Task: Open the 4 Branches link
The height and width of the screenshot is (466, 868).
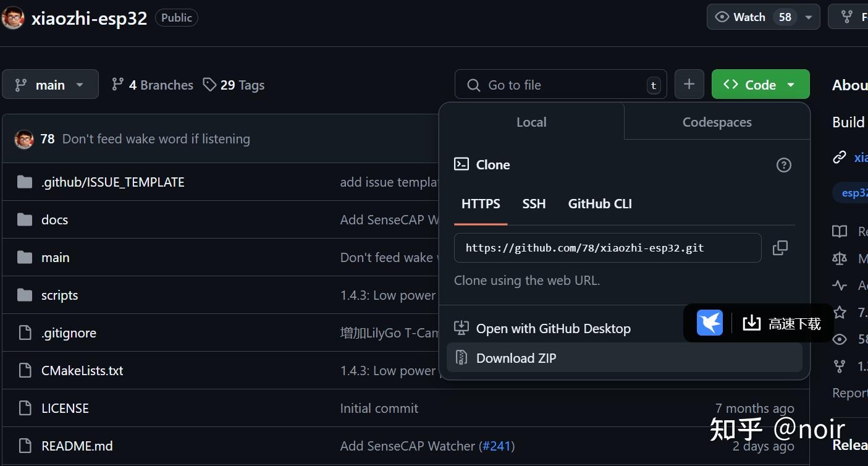Action: click(152, 85)
